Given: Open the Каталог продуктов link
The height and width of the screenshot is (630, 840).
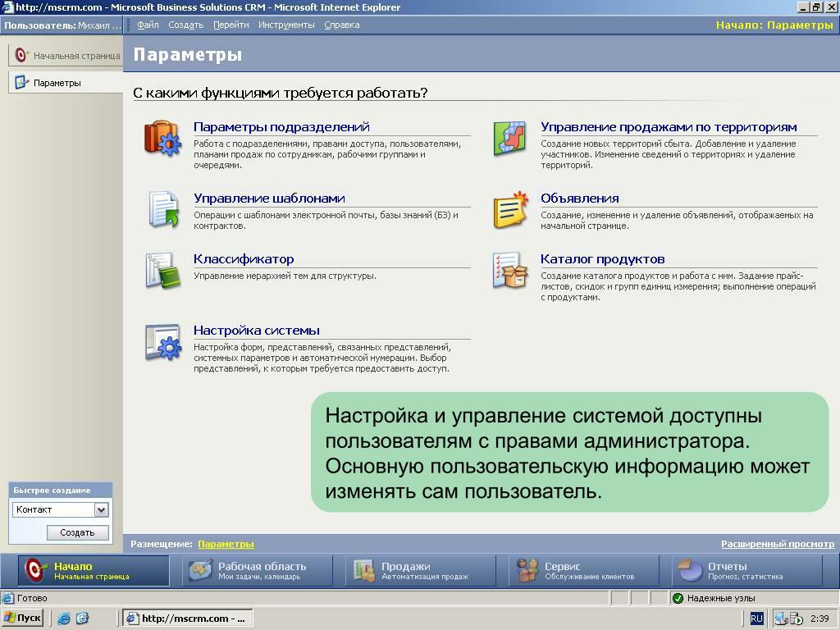Looking at the screenshot, I should coord(603,259).
